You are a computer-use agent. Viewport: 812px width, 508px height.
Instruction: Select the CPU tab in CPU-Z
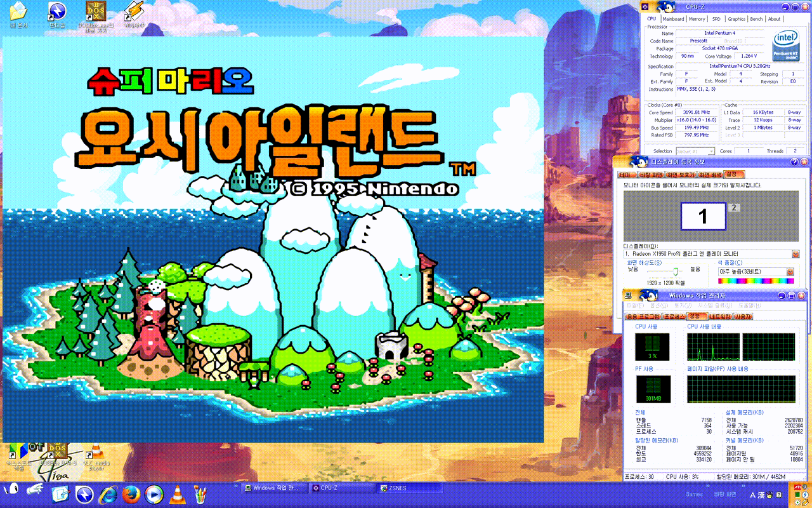[652, 19]
